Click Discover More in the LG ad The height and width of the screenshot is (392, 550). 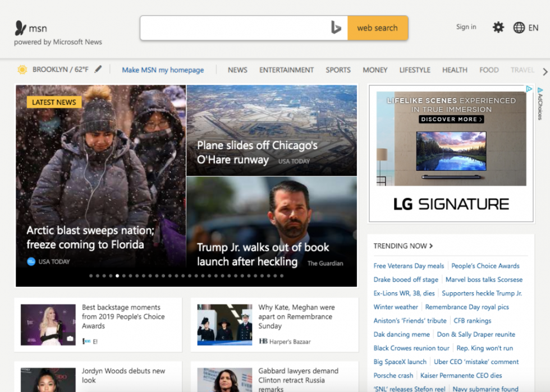451,119
